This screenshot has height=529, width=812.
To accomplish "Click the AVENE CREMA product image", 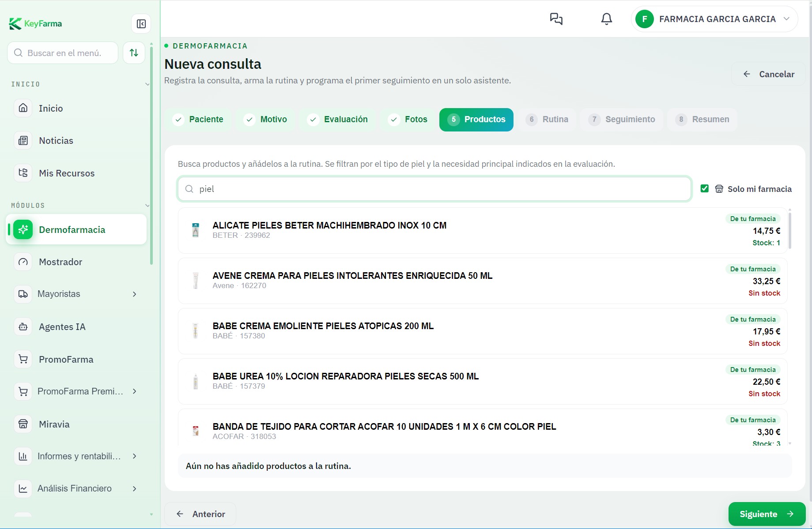I will 196,281.
